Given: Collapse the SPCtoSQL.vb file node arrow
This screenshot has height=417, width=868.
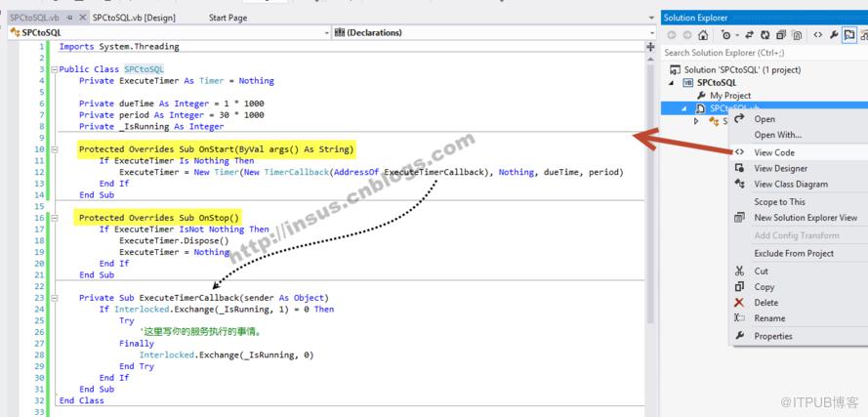Looking at the screenshot, I should (684, 108).
